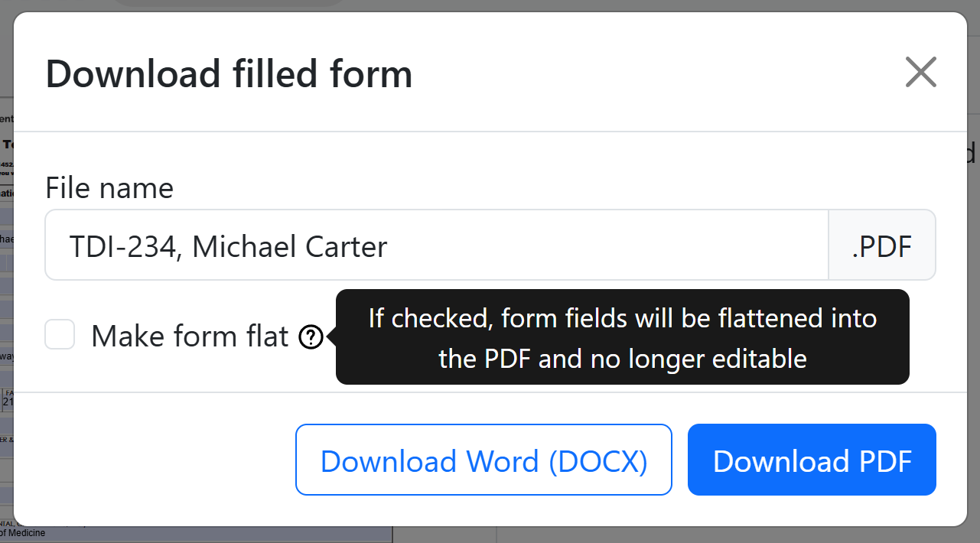This screenshot has width=980, height=543.
Task: Click the tooltip about flattened form fields
Action: pos(622,337)
